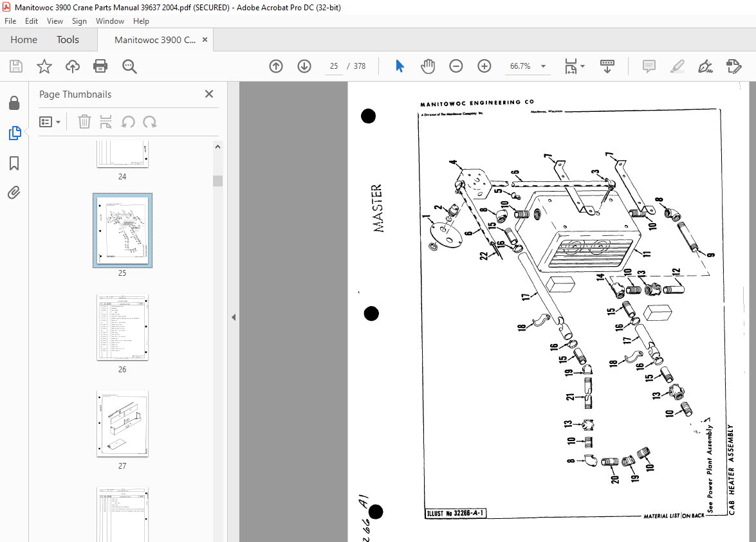Screen dimensions: 756x542
Task: Open the security lock panel
Action: click(x=14, y=103)
